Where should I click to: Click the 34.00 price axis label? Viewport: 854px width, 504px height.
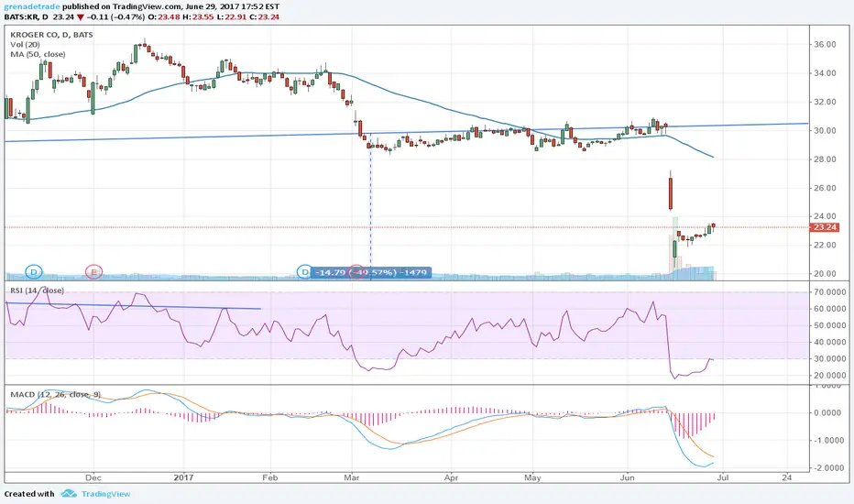[x=825, y=73]
